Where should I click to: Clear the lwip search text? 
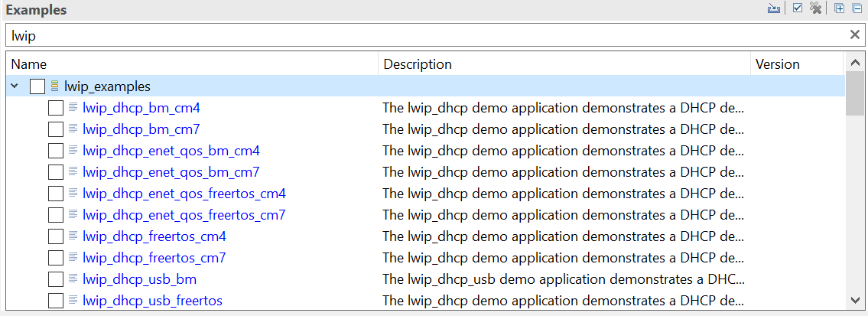[855, 34]
